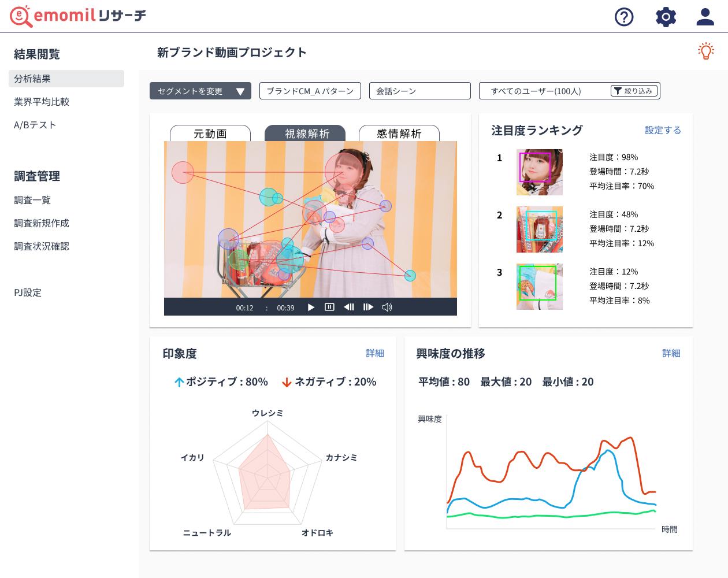Click the pause icon in the video bar
The width and height of the screenshot is (728, 578).
329,307
